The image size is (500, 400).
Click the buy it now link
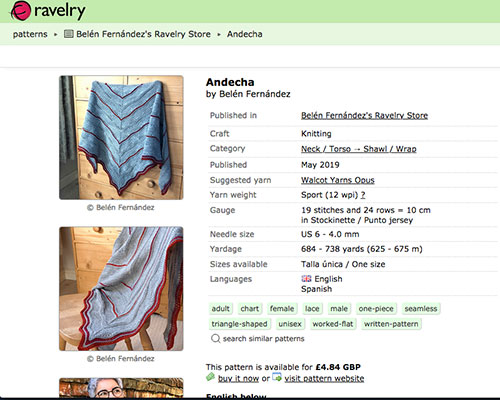pyautogui.click(x=238, y=378)
